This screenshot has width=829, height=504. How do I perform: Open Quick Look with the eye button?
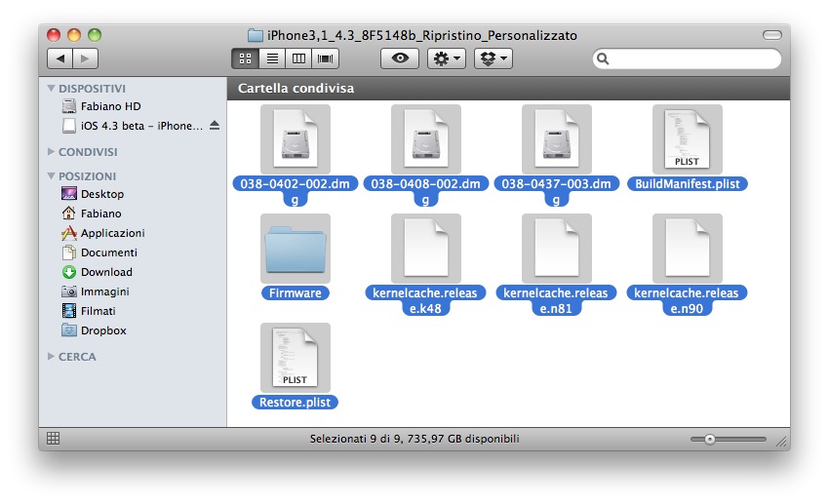click(x=400, y=58)
